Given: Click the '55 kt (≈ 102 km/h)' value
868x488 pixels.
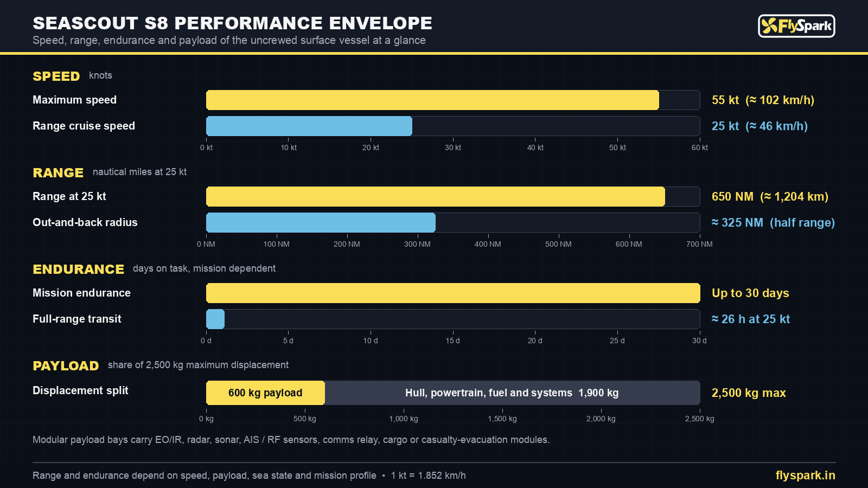Looking at the screenshot, I should coord(763,100).
